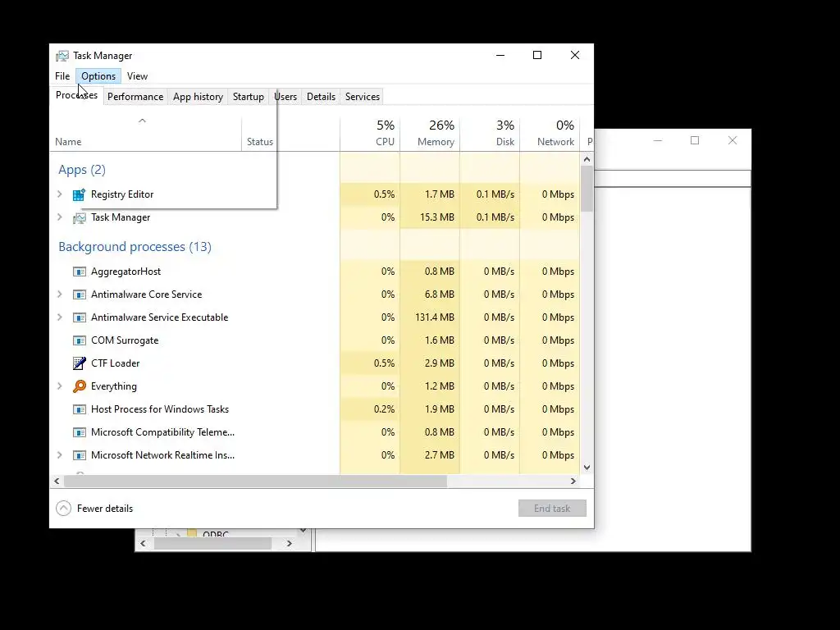840x630 pixels.
Task: Open the Options menu
Action: click(x=98, y=76)
